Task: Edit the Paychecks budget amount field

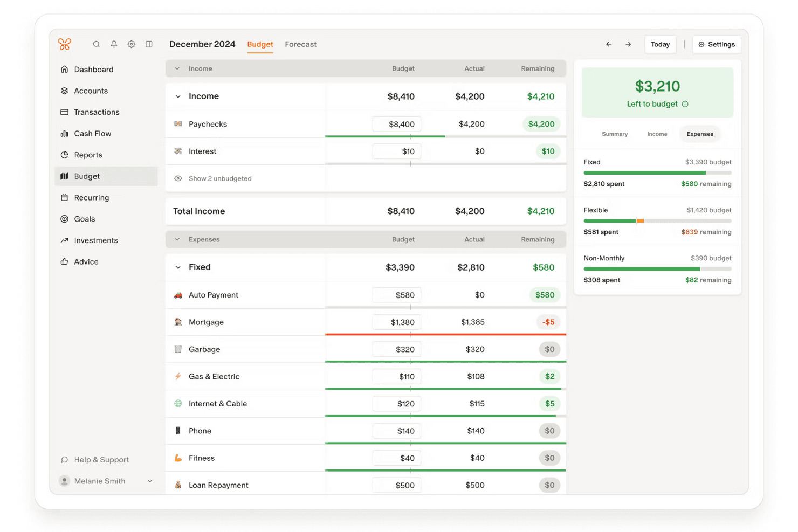Action: click(397, 124)
